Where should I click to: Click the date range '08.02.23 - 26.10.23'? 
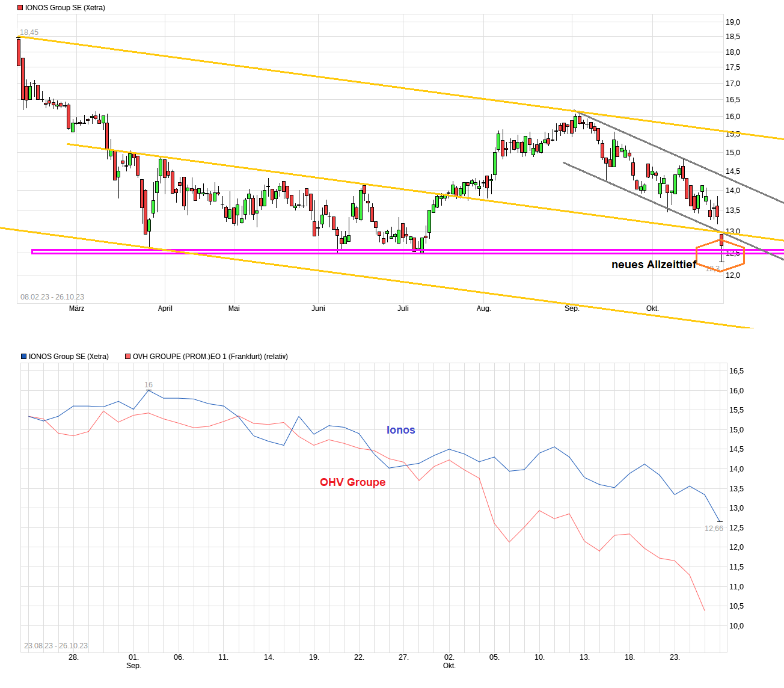tap(53, 296)
